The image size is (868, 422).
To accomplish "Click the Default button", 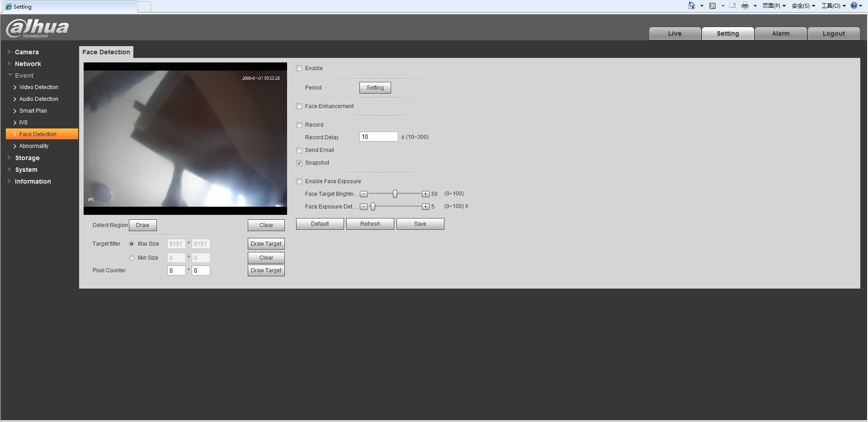I will (320, 224).
